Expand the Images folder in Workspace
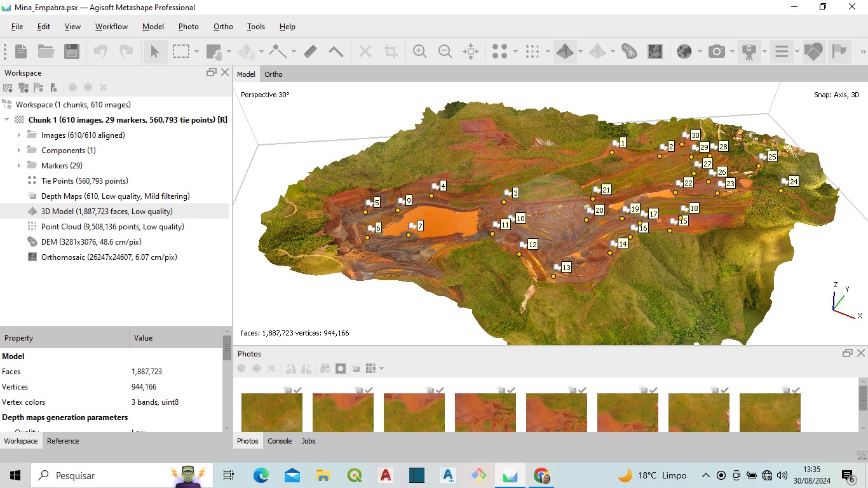The height and width of the screenshot is (488, 868). pos(19,135)
